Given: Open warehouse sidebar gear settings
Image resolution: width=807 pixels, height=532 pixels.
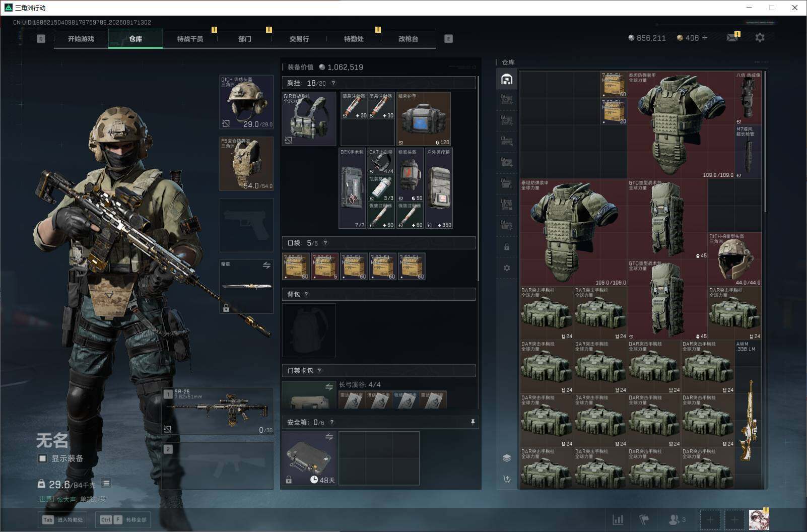Looking at the screenshot, I should (x=507, y=268).
